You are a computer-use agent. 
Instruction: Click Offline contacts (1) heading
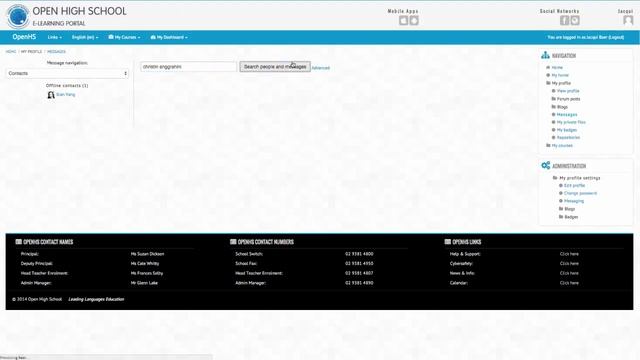(x=67, y=86)
